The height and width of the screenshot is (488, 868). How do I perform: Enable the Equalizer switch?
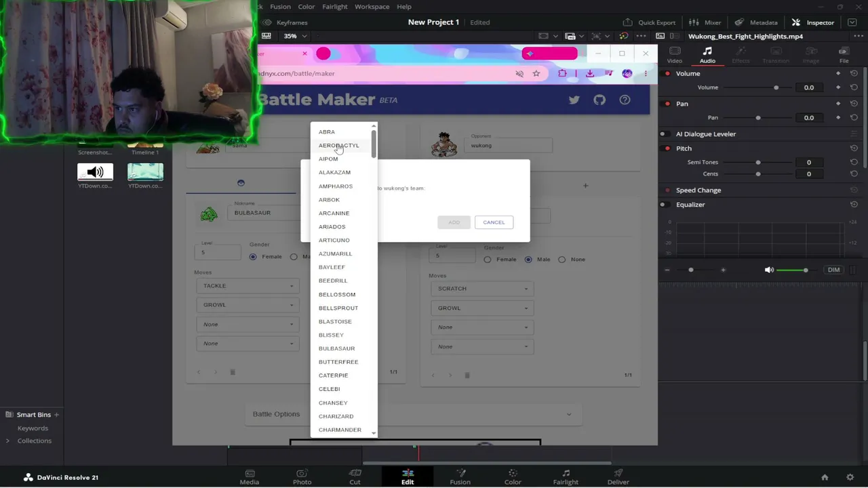665,205
